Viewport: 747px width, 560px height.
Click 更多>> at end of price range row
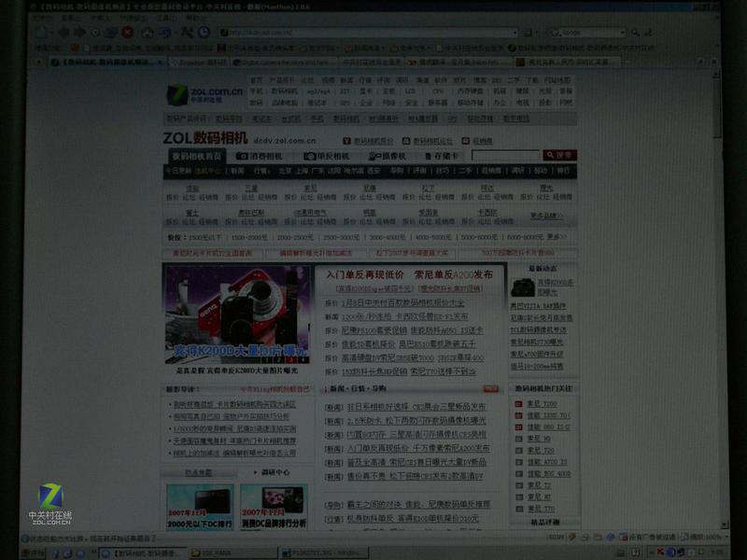(557, 237)
